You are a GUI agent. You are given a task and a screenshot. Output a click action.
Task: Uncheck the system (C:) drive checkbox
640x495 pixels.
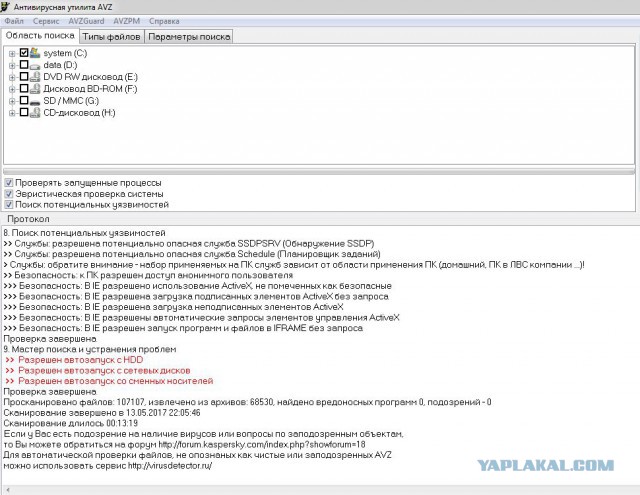pos(24,53)
